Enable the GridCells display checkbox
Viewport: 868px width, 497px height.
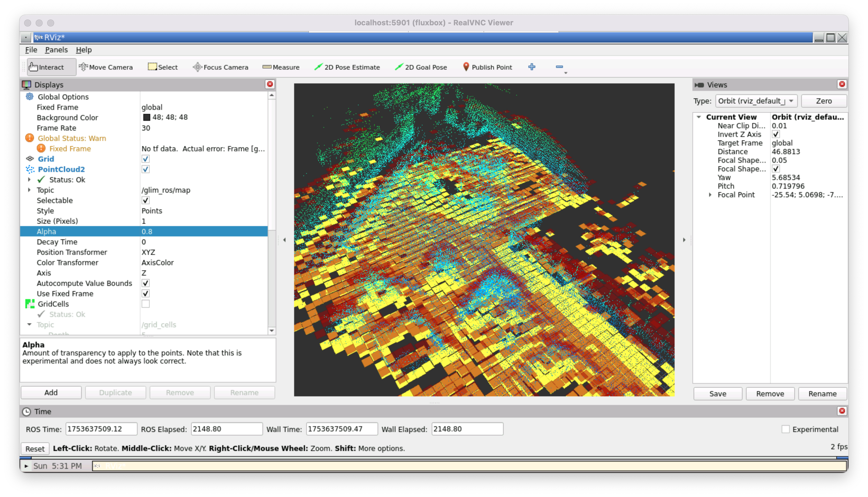tap(145, 303)
